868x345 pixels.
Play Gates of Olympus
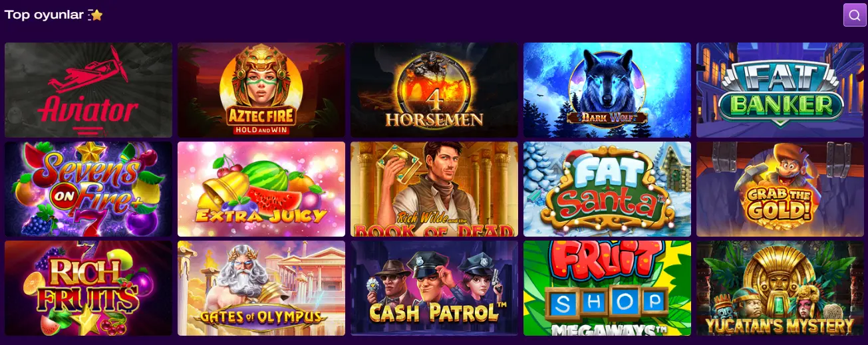(x=261, y=288)
